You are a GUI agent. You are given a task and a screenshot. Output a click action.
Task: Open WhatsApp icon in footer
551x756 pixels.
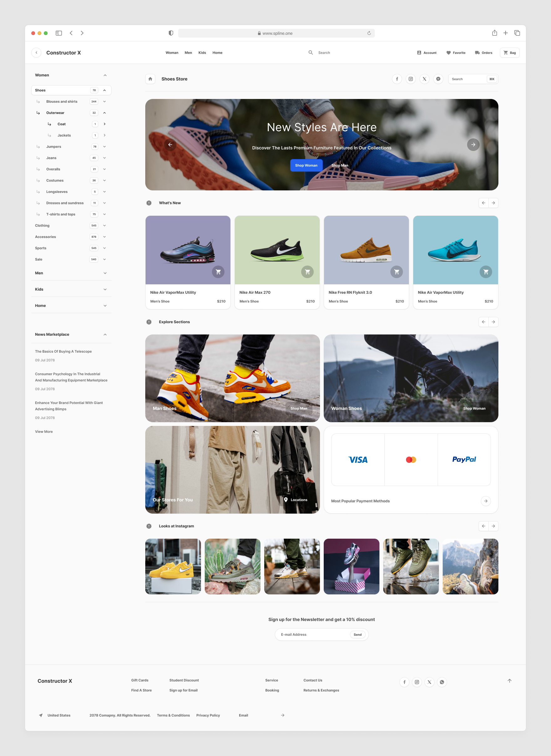pyautogui.click(x=442, y=682)
